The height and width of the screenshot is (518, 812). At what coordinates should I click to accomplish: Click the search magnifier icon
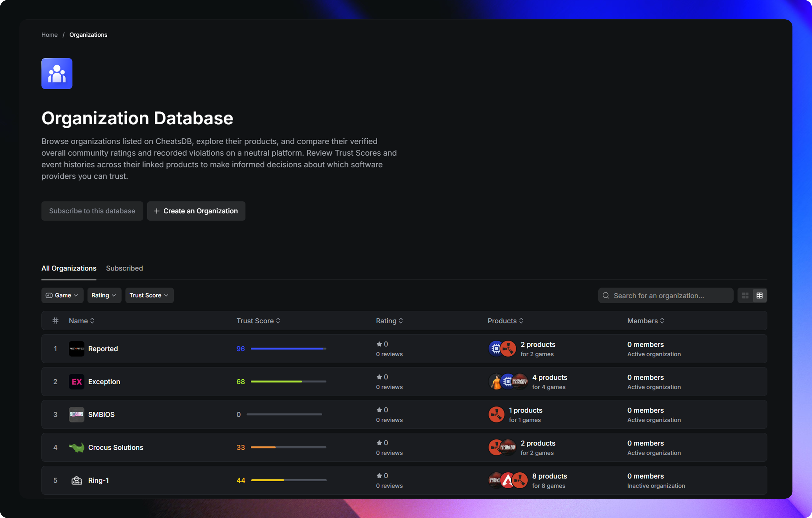[606, 296]
